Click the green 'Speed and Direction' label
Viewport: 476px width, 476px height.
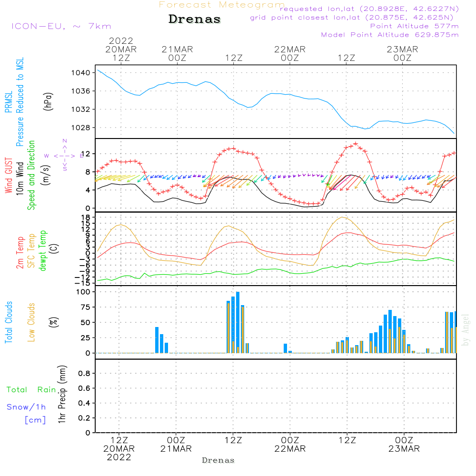[x=31, y=175]
